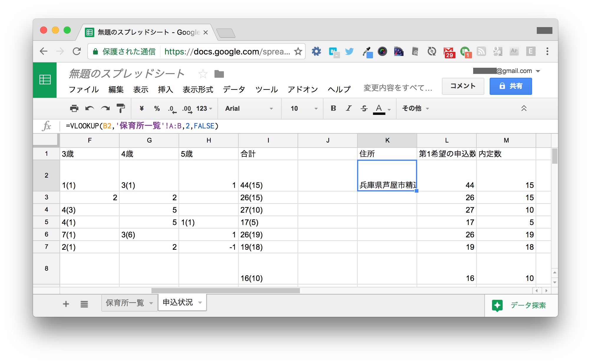Open the 編集 menu
The image size is (591, 364).
pyautogui.click(x=116, y=89)
